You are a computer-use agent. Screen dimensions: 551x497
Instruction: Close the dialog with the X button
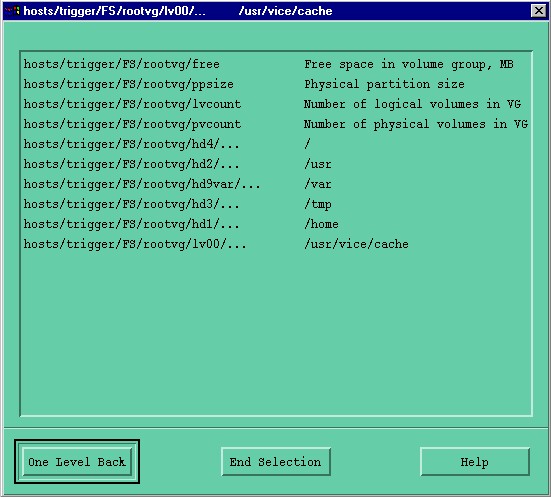point(539,11)
